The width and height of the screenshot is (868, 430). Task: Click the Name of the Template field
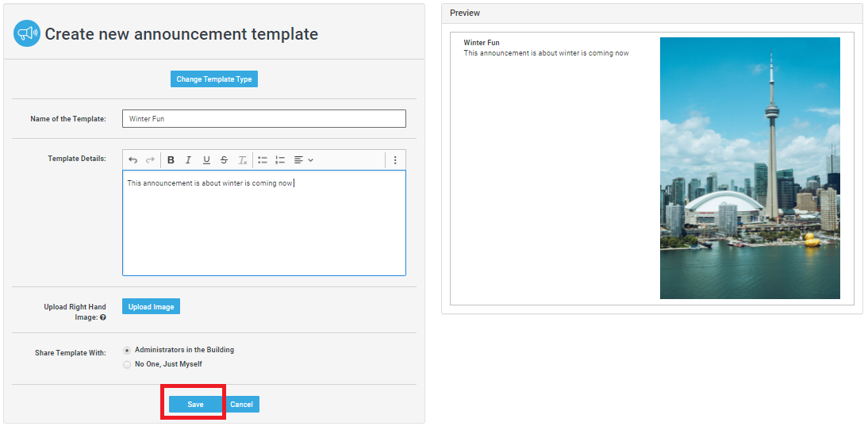(263, 119)
